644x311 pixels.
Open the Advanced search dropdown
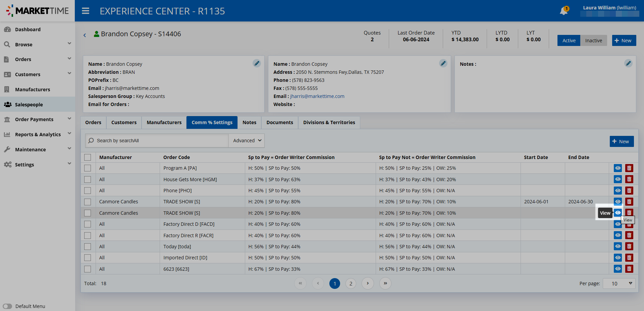(x=247, y=141)
